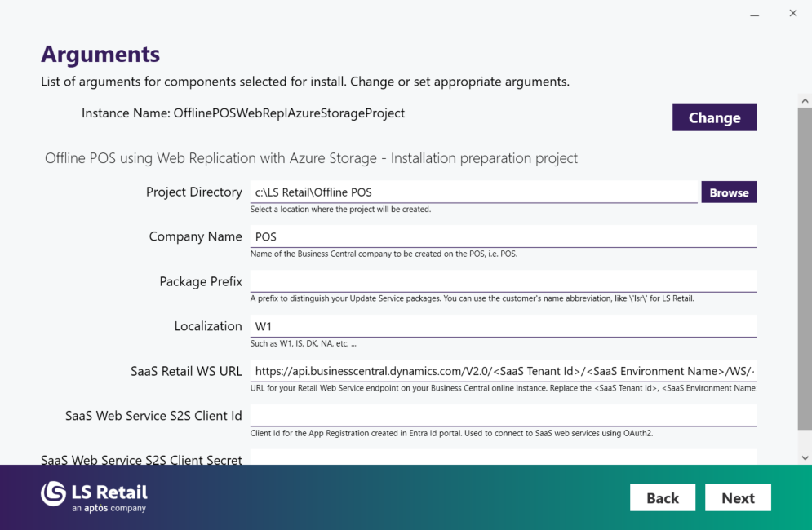Image resolution: width=812 pixels, height=530 pixels.
Task: Focus the S2S Client Secret input field
Action: [x=504, y=457]
